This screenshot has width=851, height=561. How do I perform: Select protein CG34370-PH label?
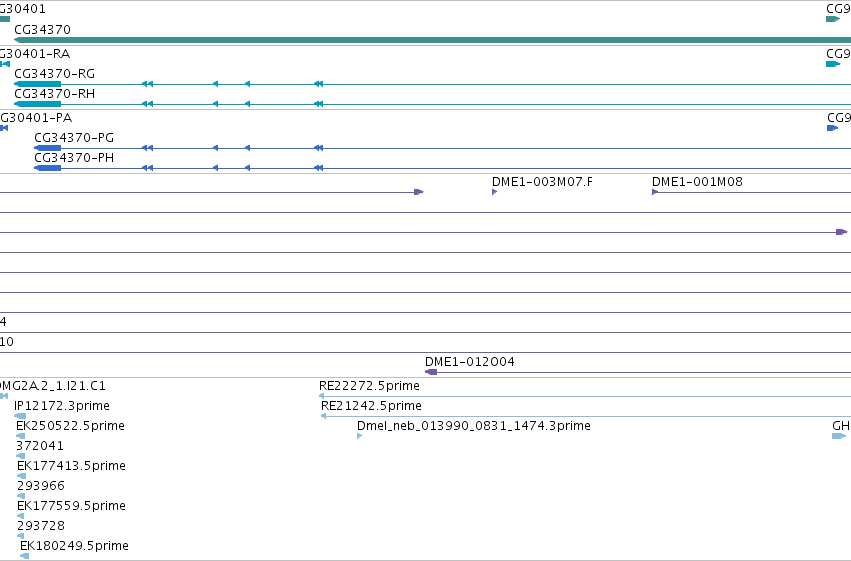click(74, 158)
